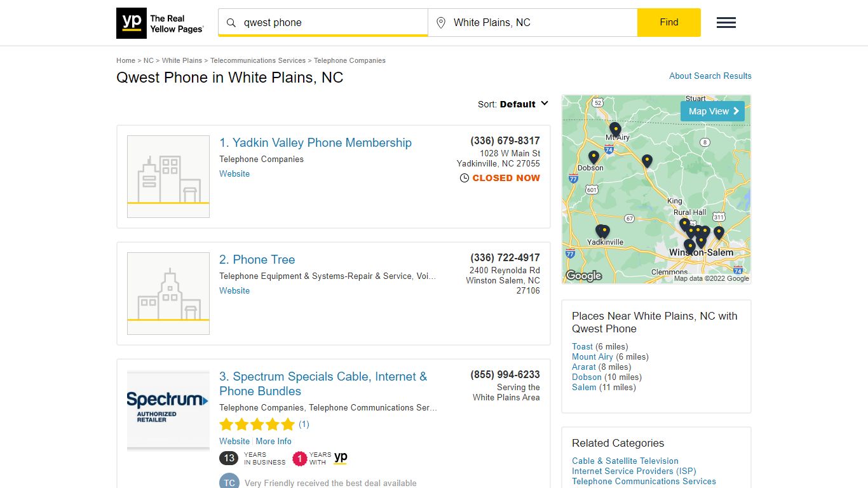Open the Spectrum Authorized Retailer logo

click(168, 410)
